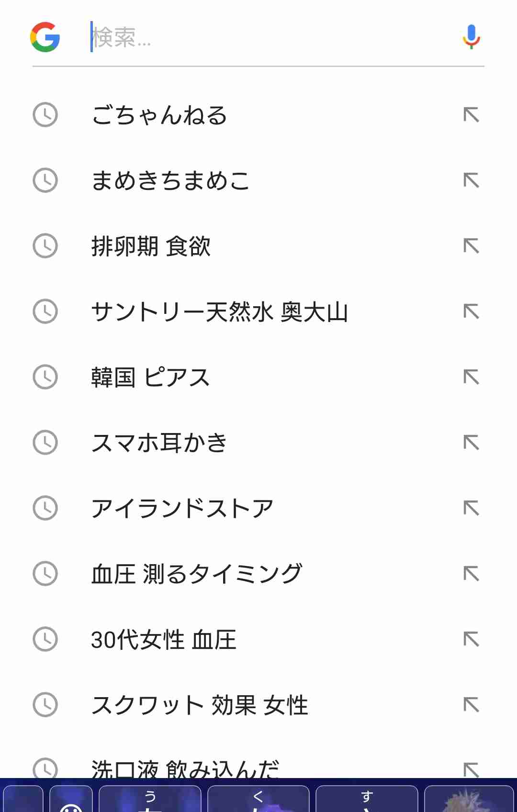This screenshot has width=517, height=812.
Task: Tap the insert arrow next to まめきちまめこ
Action: 472,181
